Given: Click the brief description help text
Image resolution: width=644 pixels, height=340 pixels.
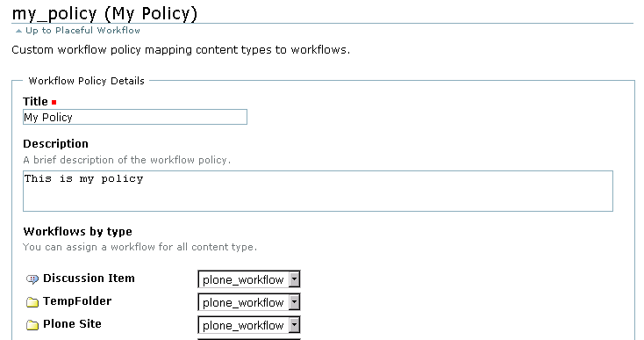Looking at the screenshot, I should point(127,160).
